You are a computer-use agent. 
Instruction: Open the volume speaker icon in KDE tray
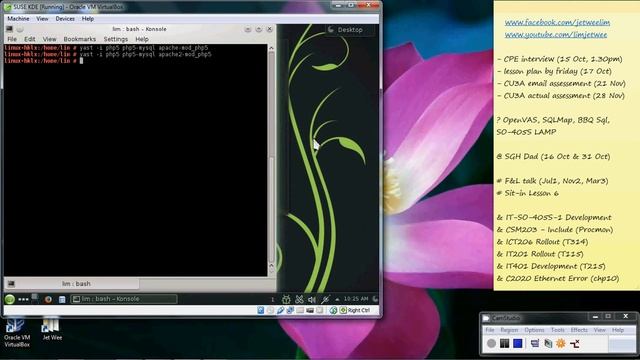pos(312,299)
